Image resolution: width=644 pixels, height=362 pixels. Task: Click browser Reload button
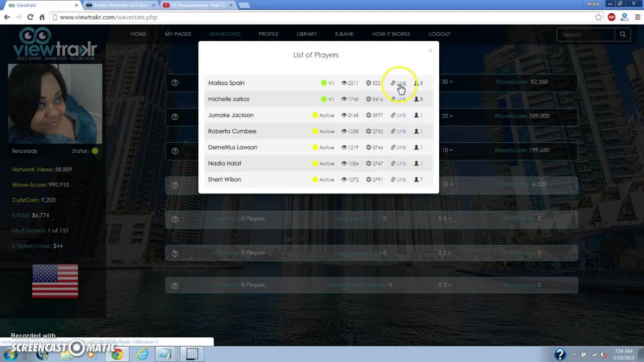(30, 17)
